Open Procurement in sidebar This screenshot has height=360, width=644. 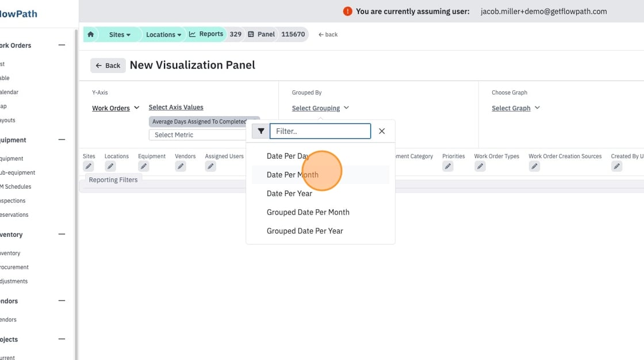point(14,267)
